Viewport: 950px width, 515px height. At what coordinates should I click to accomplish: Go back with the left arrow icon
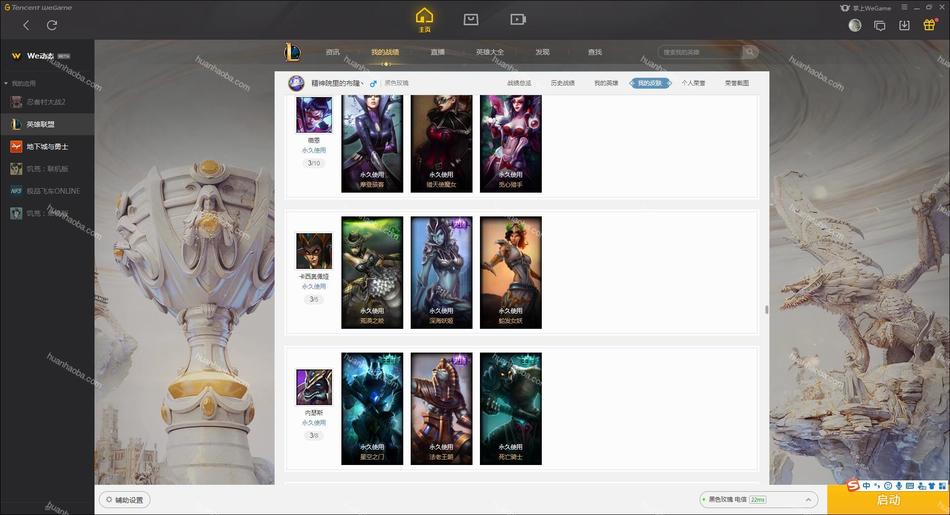[25, 25]
